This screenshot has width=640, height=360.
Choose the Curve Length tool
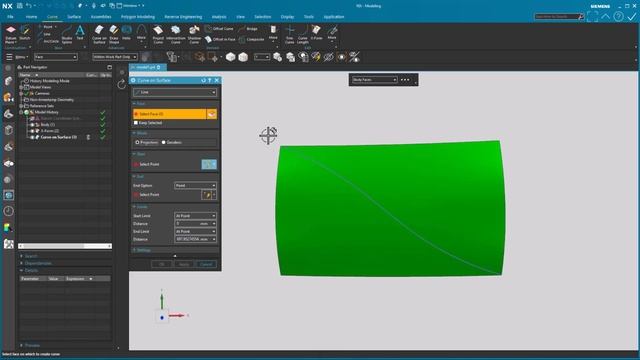pyautogui.click(x=302, y=34)
